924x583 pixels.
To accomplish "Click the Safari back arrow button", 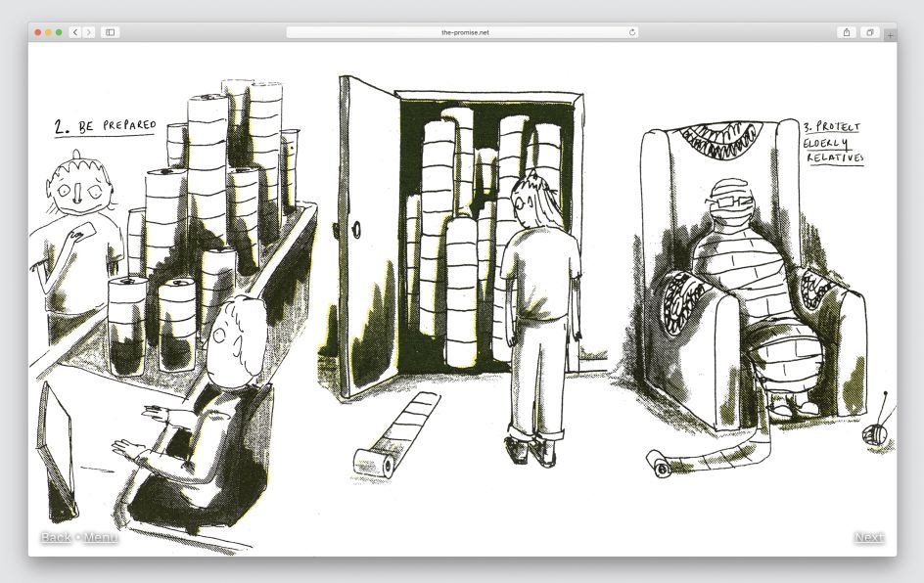I will (x=75, y=32).
